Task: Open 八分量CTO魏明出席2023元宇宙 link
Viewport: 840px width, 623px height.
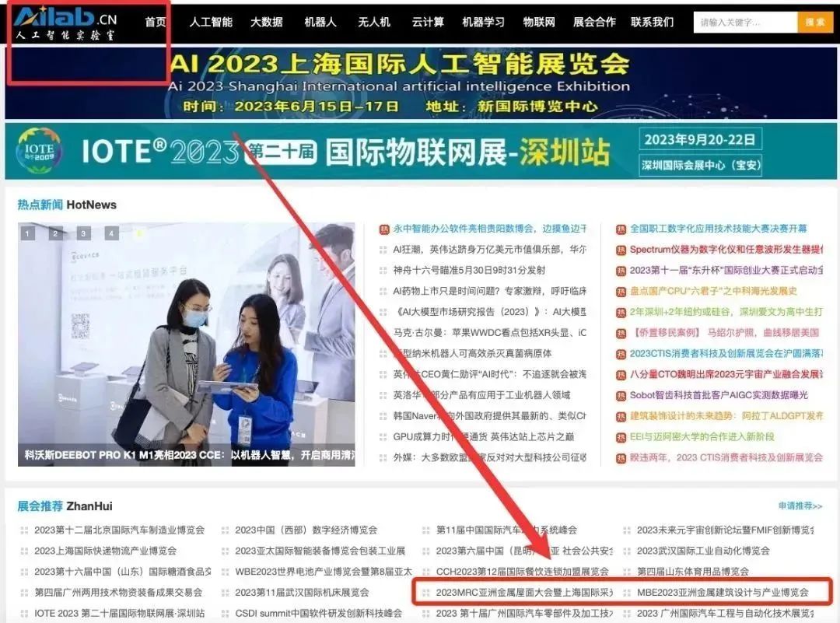Action: pos(726,374)
